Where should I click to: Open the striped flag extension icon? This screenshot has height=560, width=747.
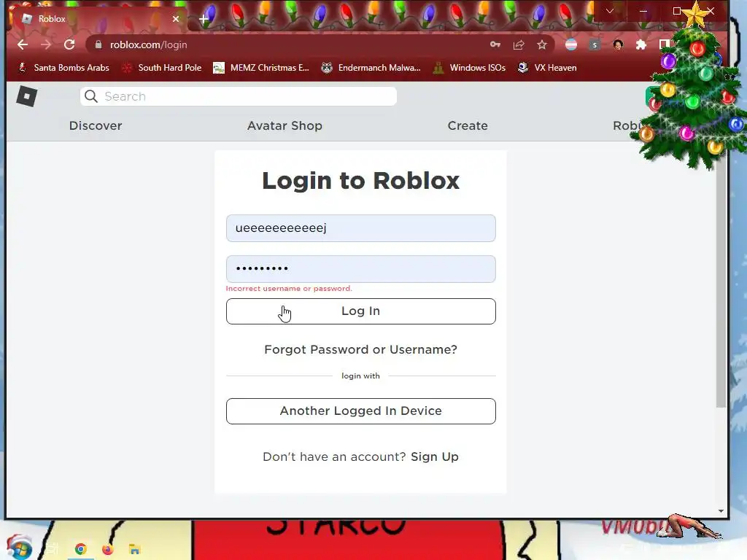point(570,44)
